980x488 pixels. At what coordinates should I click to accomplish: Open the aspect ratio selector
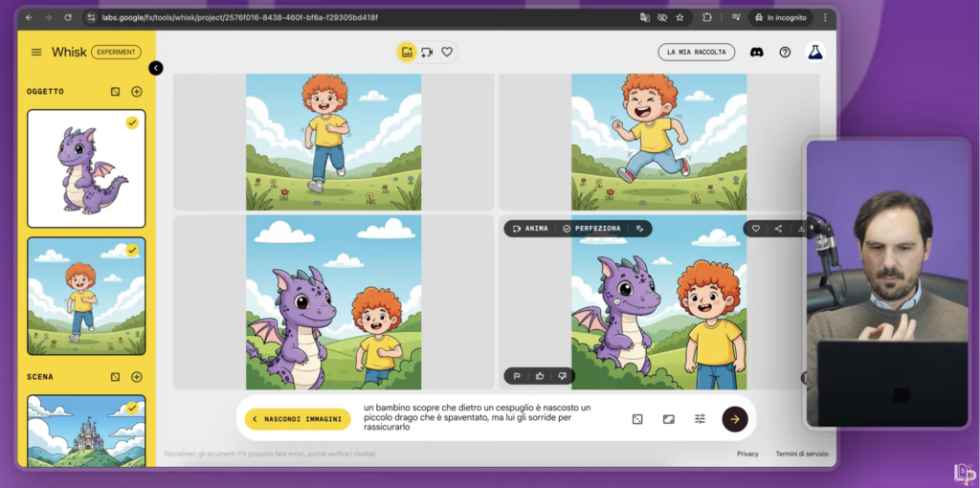click(668, 419)
